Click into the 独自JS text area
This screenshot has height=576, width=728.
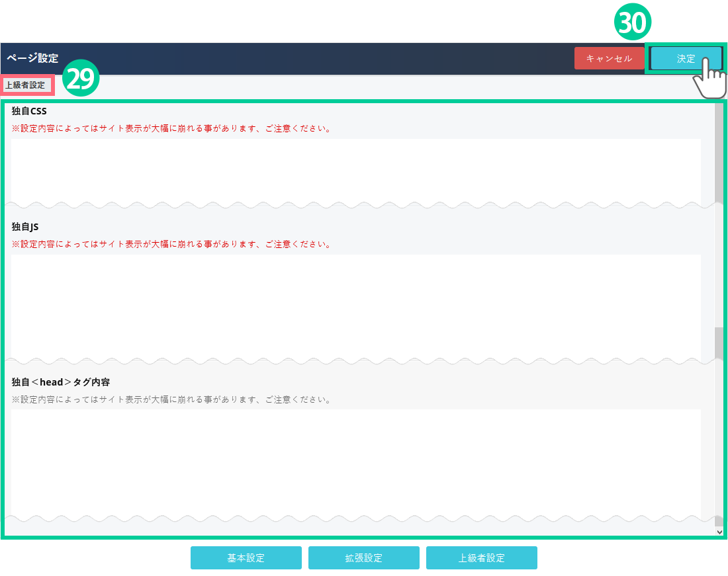(355, 306)
